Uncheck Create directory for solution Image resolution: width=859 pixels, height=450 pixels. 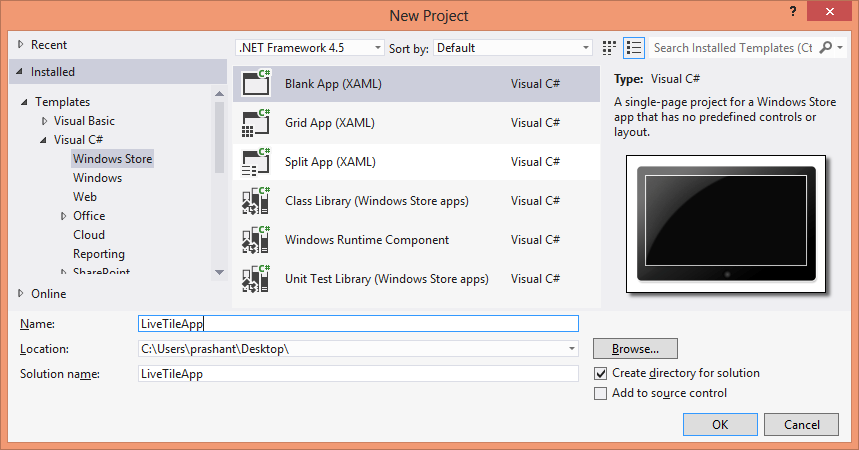tap(600, 373)
